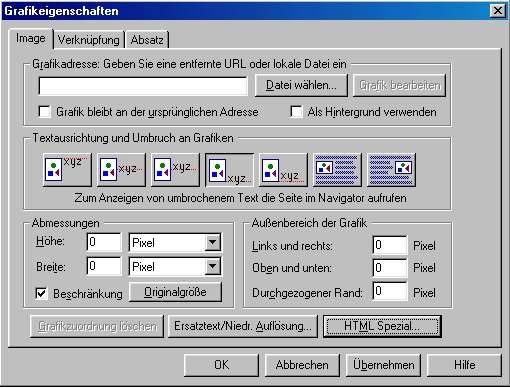The height and width of the screenshot is (388, 510).
Task: Click the 'Datei wählen...' button
Action: click(x=301, y=86)
